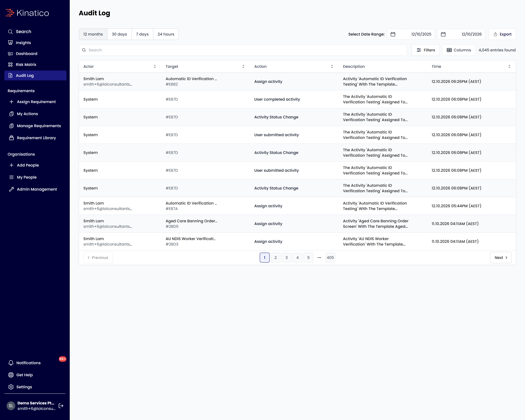The image size is (525, 420).
Task: Go to page 4
Action: tap(297, 258)
